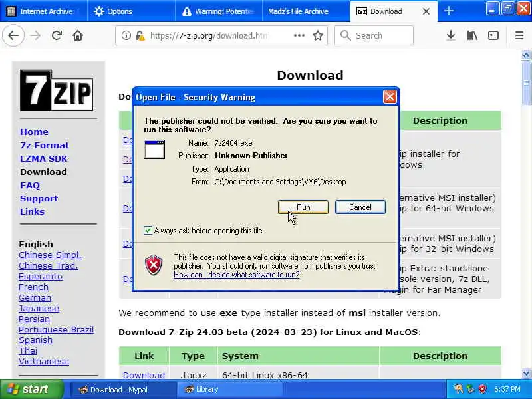The height and width of the screenshot is (399, 532).
Task: Switch to the Options tab
Action: (131, 11)
